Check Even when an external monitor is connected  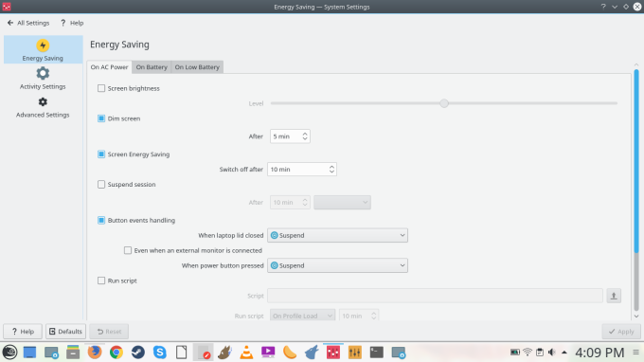128,250
